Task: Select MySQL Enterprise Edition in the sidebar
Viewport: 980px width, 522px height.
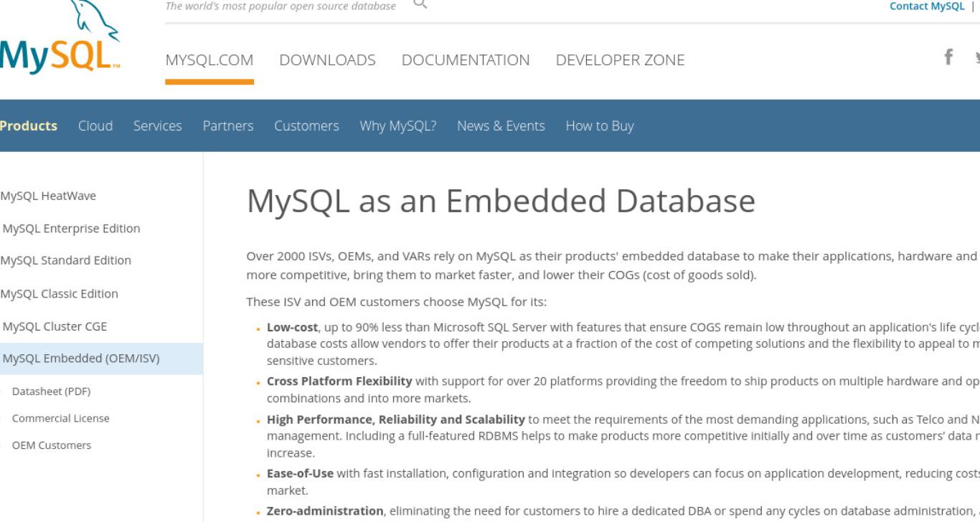Action: [71, 229]
